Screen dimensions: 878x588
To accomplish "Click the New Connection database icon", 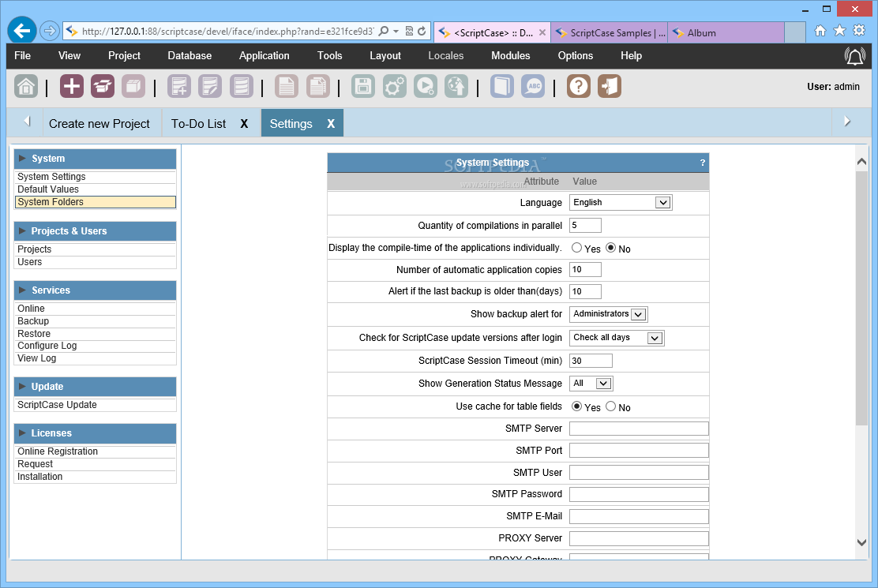I will tap(179, 87).
